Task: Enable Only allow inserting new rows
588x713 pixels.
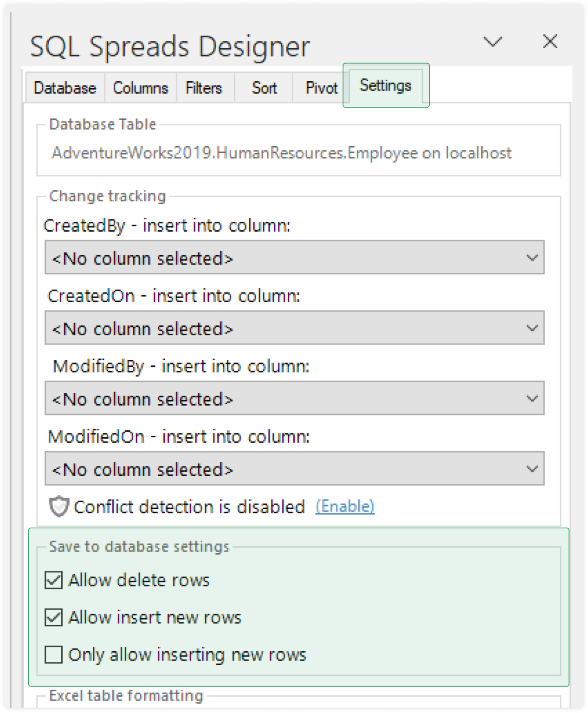Action: [x=54, y=655]
